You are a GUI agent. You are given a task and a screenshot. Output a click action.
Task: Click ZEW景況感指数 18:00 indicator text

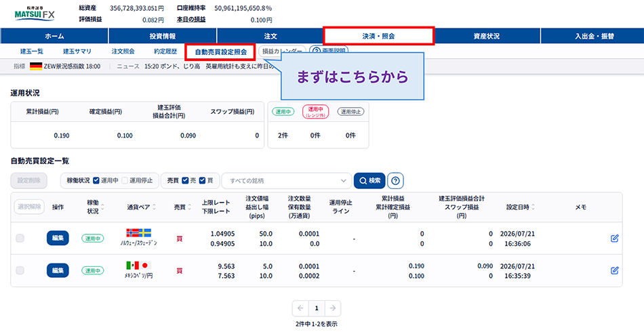(72, 66)
